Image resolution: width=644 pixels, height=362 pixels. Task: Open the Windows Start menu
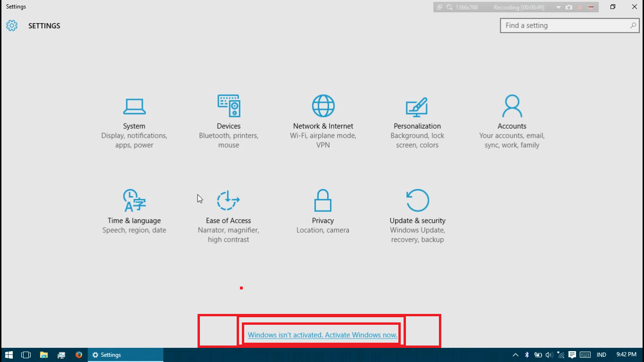point(9,355)
